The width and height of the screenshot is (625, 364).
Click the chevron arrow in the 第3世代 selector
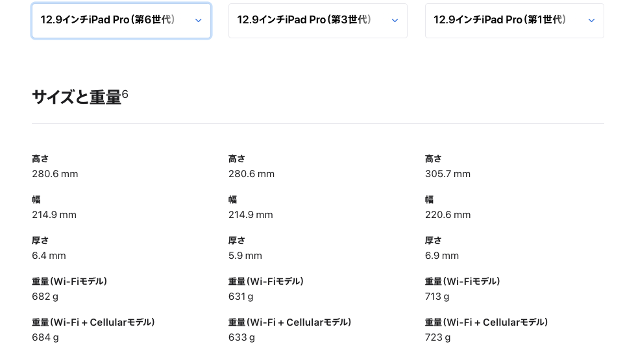coord(395,21)
